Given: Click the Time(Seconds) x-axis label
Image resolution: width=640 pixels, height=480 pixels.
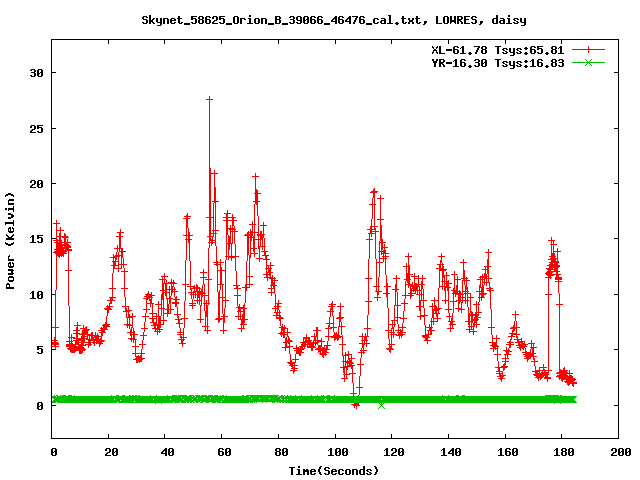Looking at the screenshot, I should tap(333, 471).
